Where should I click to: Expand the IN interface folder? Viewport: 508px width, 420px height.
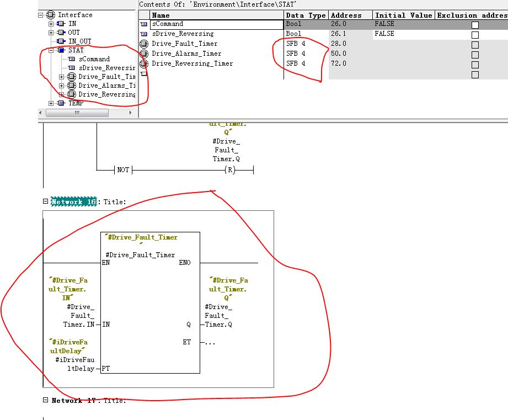coord(51,24)
